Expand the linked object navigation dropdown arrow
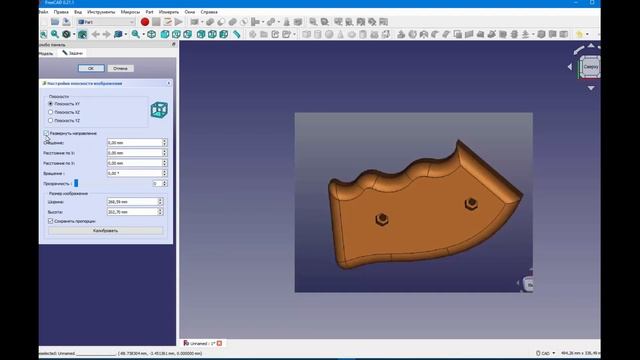This screenshot has height=360, width=640. 125,34
